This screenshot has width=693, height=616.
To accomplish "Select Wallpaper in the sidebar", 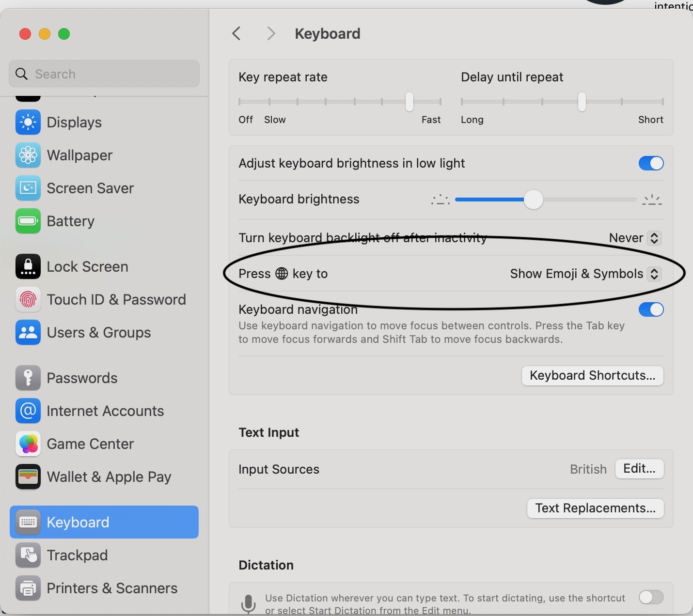I will (x=104, y=155).
